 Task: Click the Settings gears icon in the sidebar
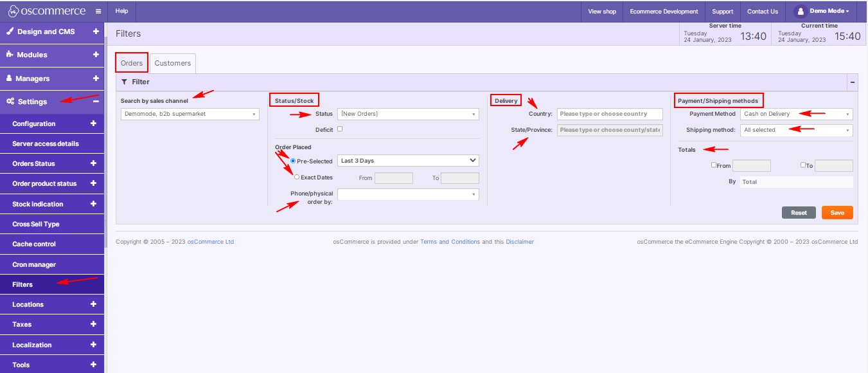[x=9, y=101]
